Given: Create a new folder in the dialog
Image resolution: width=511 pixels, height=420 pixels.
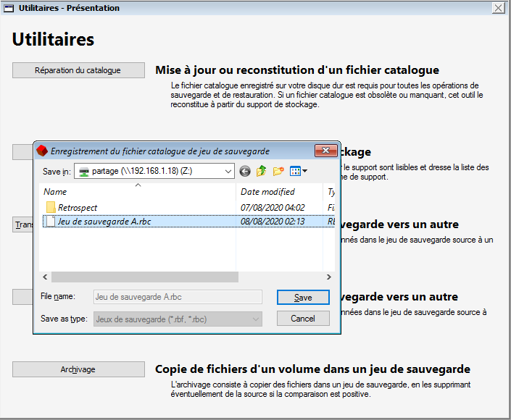Looking at the screenshot, I should click(x=278, y=172).
